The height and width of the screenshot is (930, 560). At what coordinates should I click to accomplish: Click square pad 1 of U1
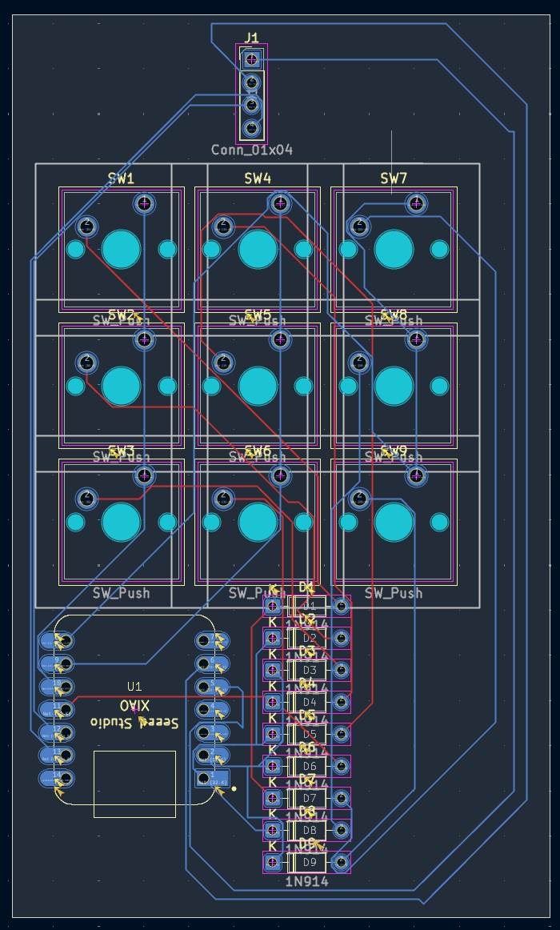(x=213, y=778)
